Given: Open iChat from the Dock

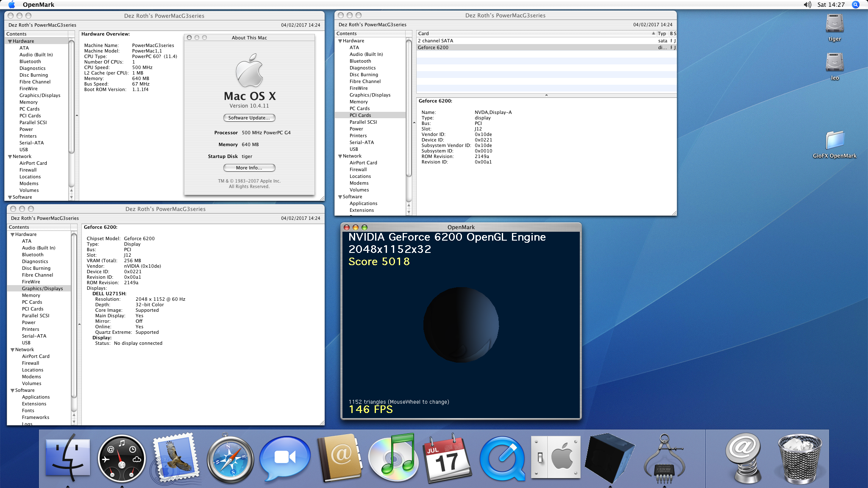Looking at the screenshot, I should 285,458.
